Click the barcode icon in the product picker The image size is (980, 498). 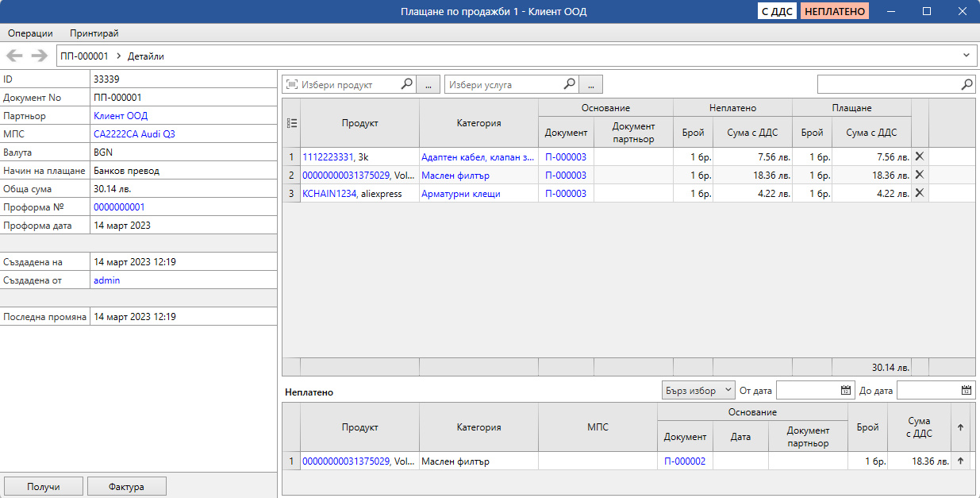click(291, 84)
